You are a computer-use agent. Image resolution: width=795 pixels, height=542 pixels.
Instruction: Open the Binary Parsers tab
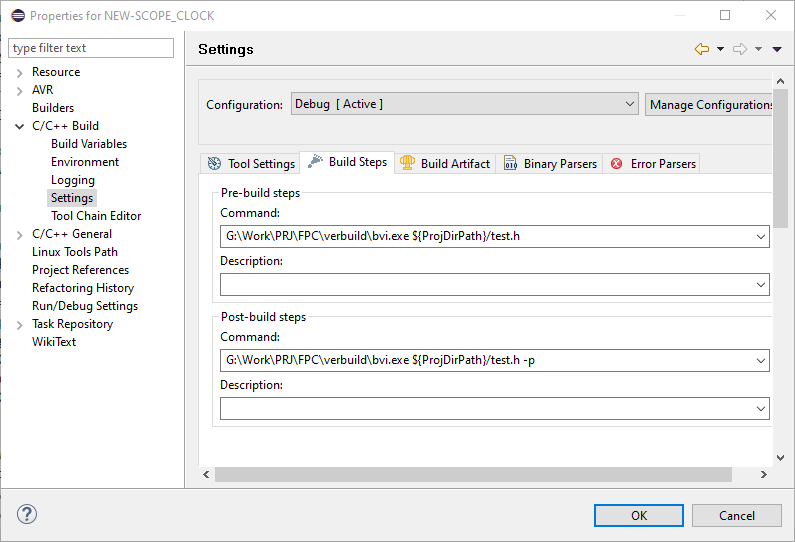550,163
